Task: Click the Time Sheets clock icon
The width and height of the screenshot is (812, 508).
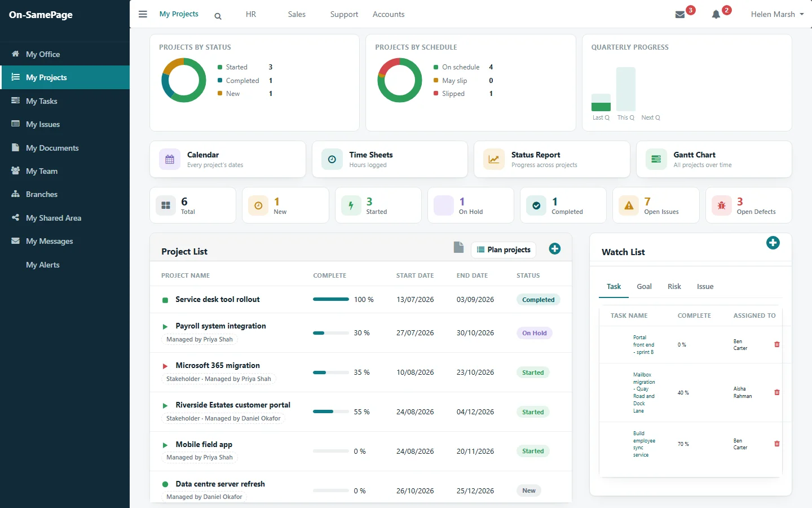Action: pos(332,159)
